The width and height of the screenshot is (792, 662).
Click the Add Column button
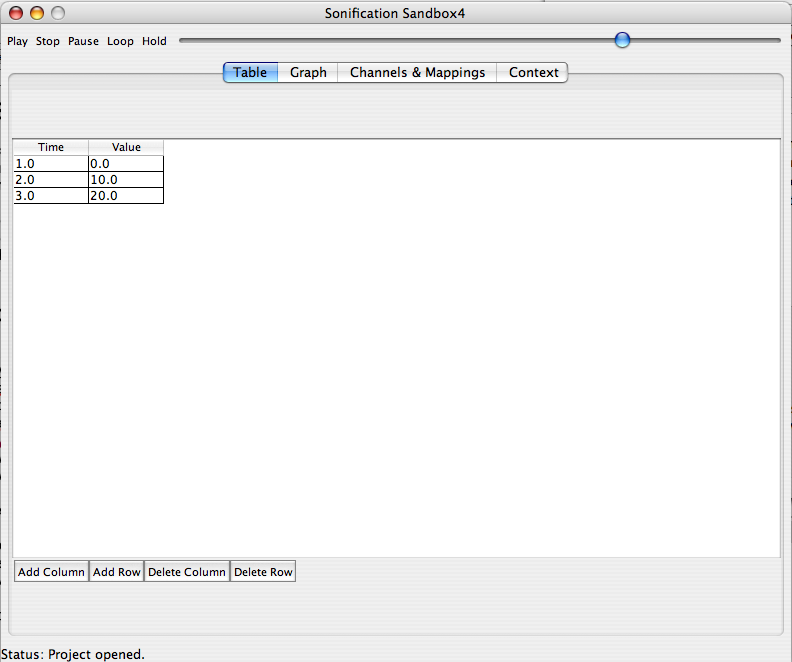click(x=52, y=572)
